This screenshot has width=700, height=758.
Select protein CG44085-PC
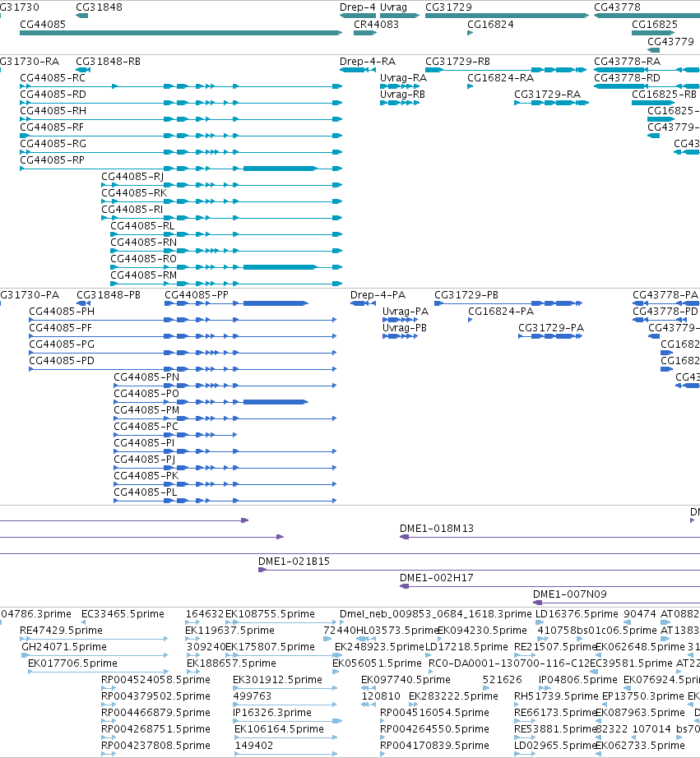pos(146,427)
